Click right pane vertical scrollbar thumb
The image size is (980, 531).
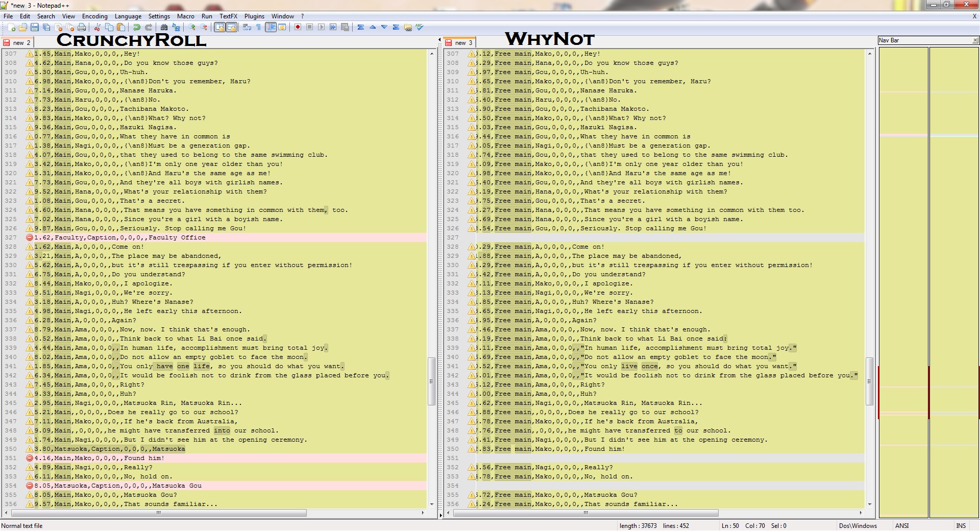[x=870, y=381]
